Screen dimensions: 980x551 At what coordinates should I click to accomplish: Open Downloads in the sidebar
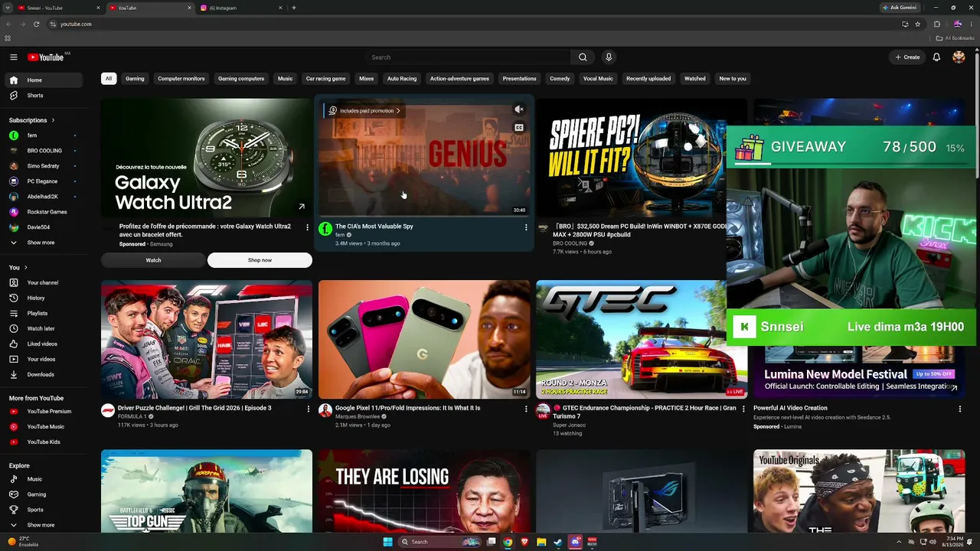44,374
